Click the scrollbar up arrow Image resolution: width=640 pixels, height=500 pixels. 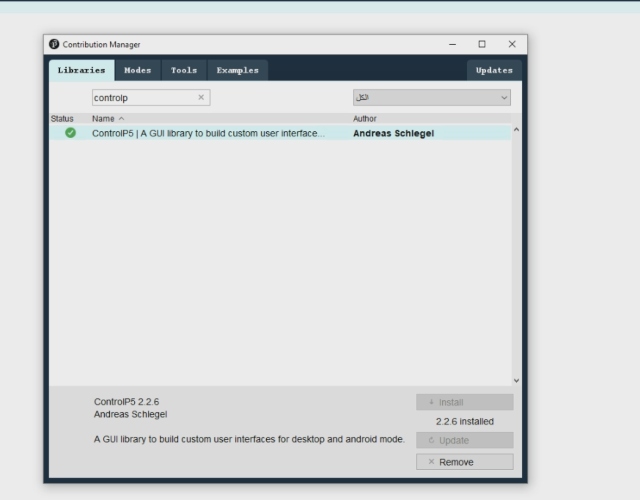[516, 130]
